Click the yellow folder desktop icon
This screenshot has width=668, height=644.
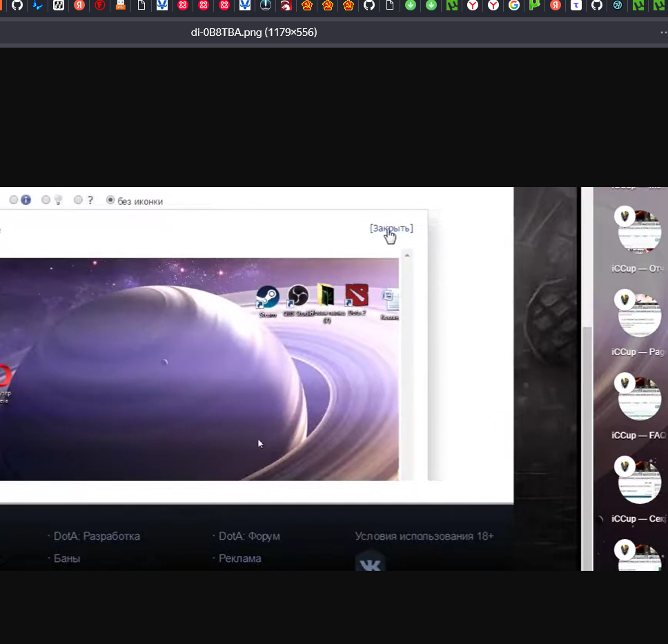[x=327, y=302]
